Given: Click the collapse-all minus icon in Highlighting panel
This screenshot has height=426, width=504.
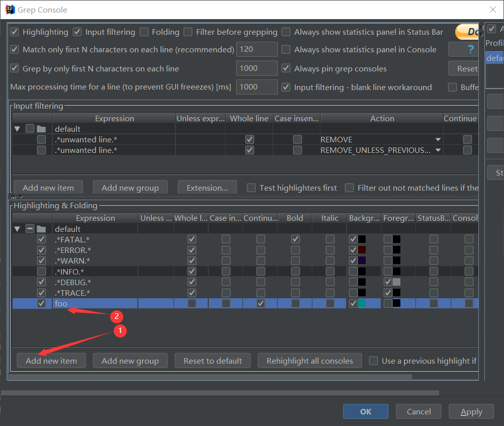Looking at the screenshot, I should pos(30,229).
